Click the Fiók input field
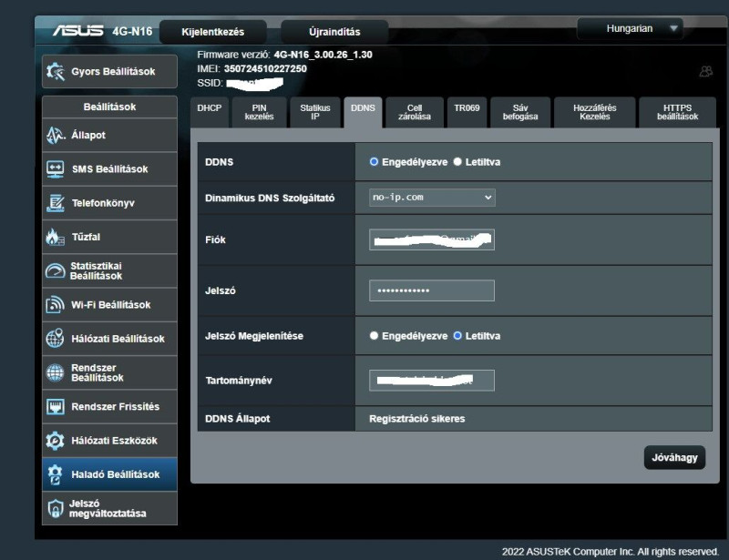This screenshot has width=729, height=560. point(432,239)
